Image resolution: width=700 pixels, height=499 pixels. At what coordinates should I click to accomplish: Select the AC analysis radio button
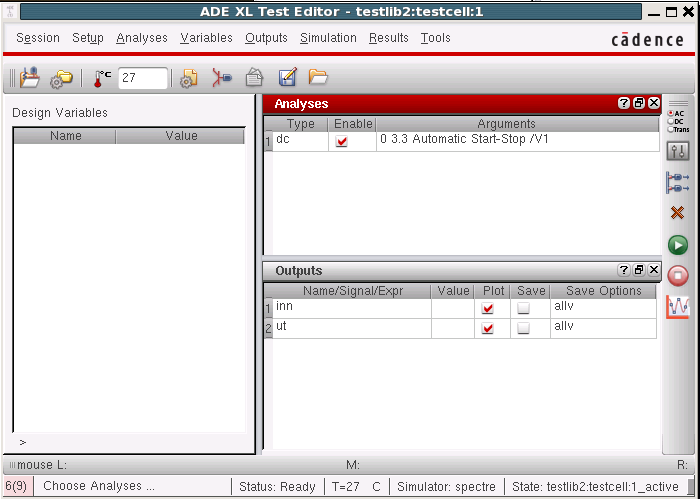pyautogui.click(x=671, y=113)
